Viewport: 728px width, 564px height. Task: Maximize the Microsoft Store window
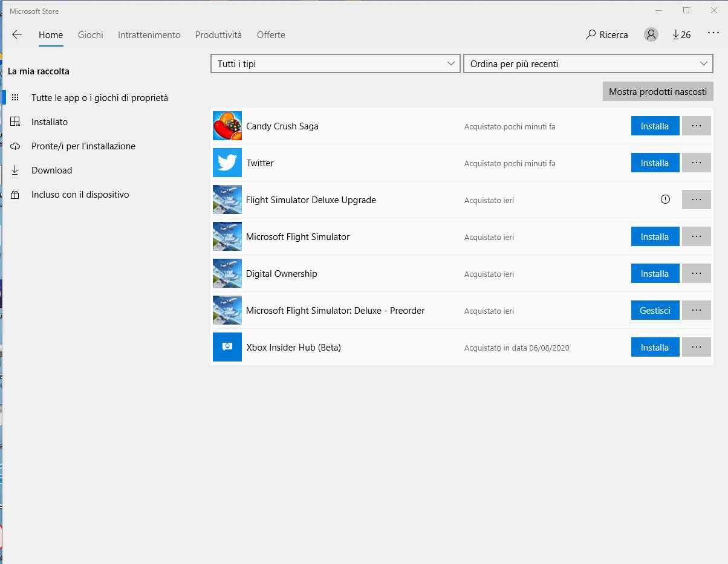click(x=686, y=10)
